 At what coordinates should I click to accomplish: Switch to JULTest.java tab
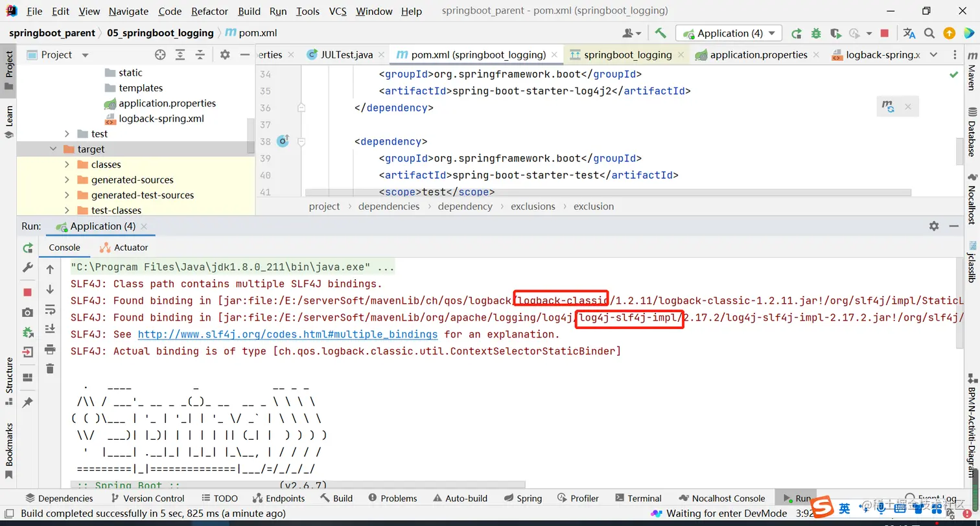coord(346,54)
